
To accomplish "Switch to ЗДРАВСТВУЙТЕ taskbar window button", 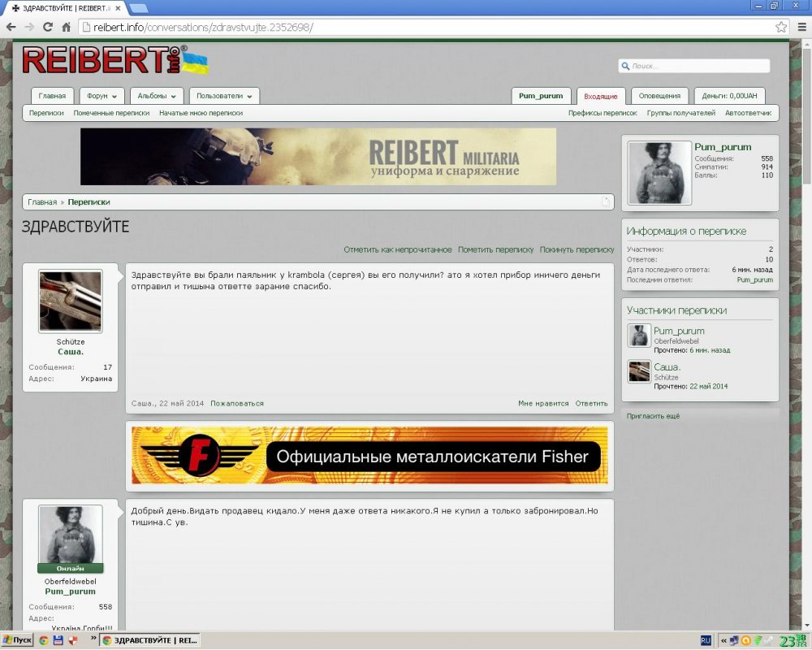I will point(150,640).
